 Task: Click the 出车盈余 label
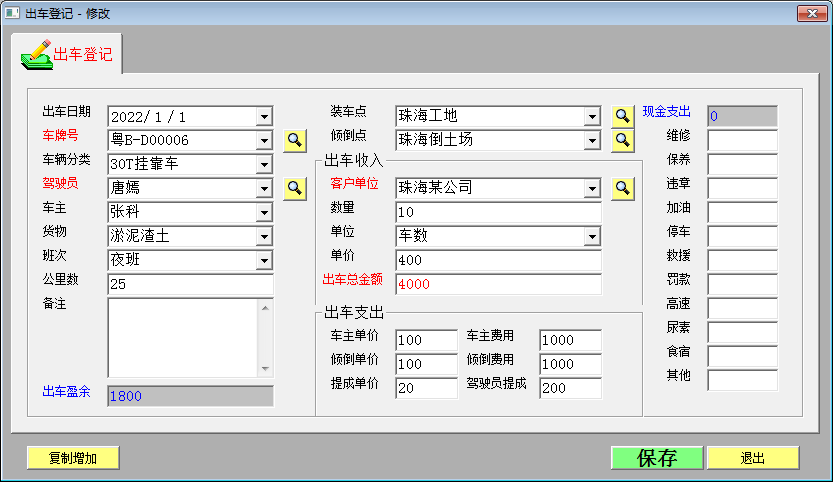click(66, 392)
